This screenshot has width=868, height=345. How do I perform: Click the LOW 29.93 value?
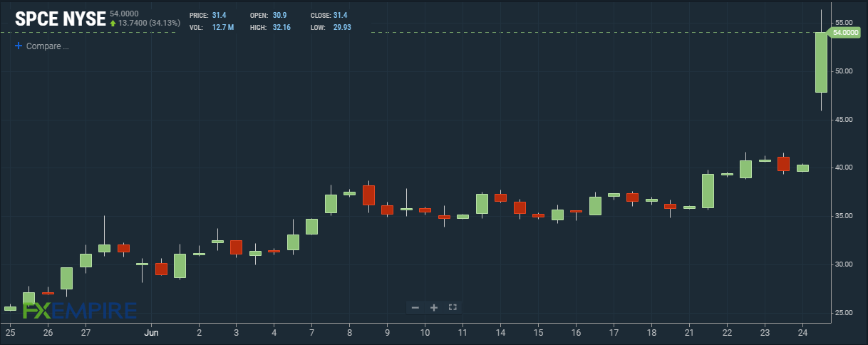(x=342, y=28)
